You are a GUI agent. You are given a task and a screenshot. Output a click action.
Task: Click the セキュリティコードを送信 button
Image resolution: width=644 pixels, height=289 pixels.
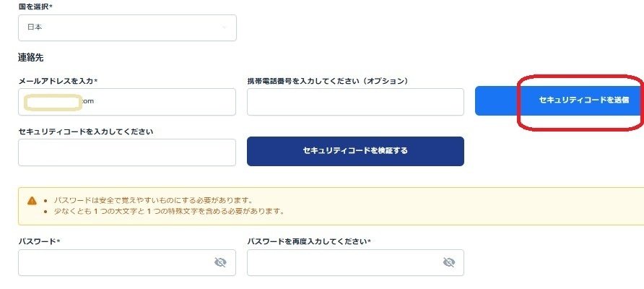click(x=560, y=100)
